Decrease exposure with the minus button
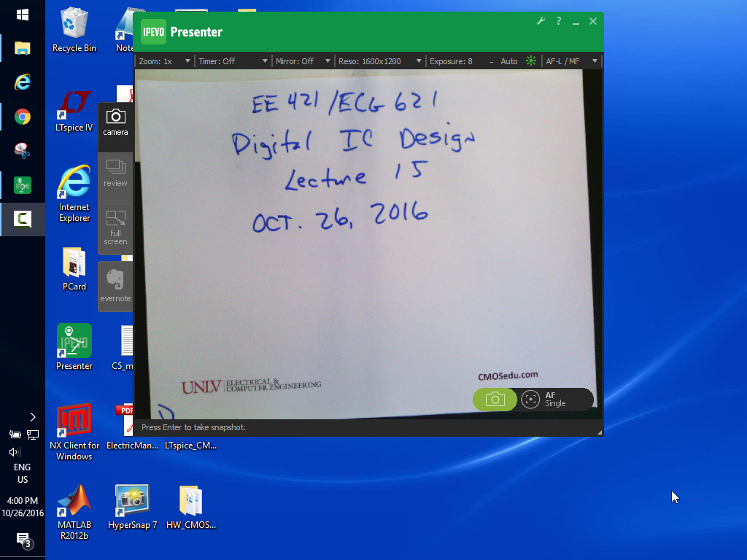This screenshot has height=560, width=747. (x=491, y=61)
